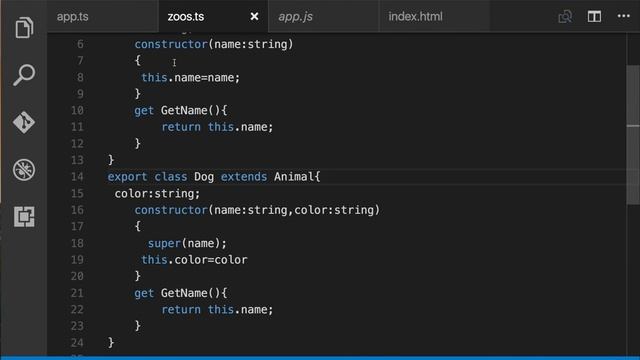
Task: Click 'export' keyword on line 14
Action: 127,177
